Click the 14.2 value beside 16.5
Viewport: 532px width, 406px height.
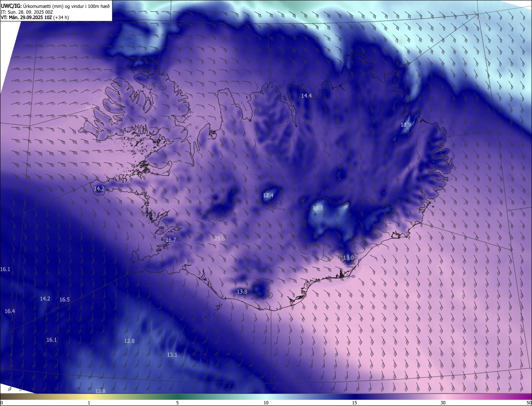point(45,299)
